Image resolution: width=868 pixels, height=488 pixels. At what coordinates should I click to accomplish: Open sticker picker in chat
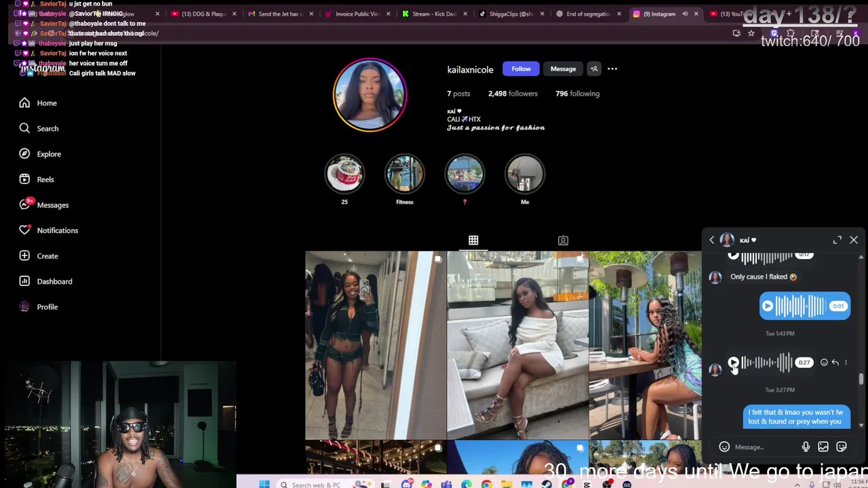coord(842,447)
